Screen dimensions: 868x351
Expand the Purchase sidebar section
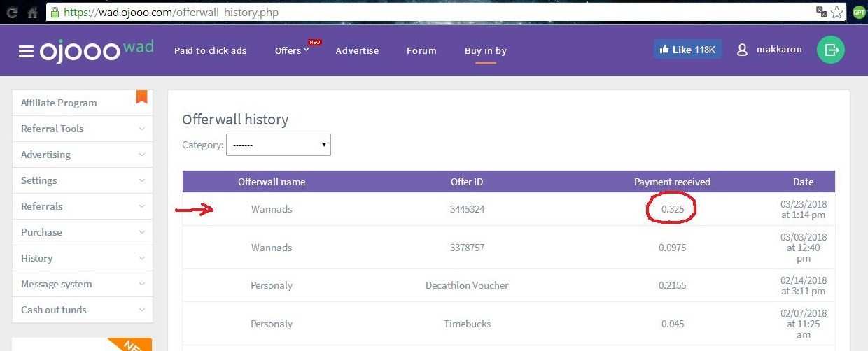[83, 232]
